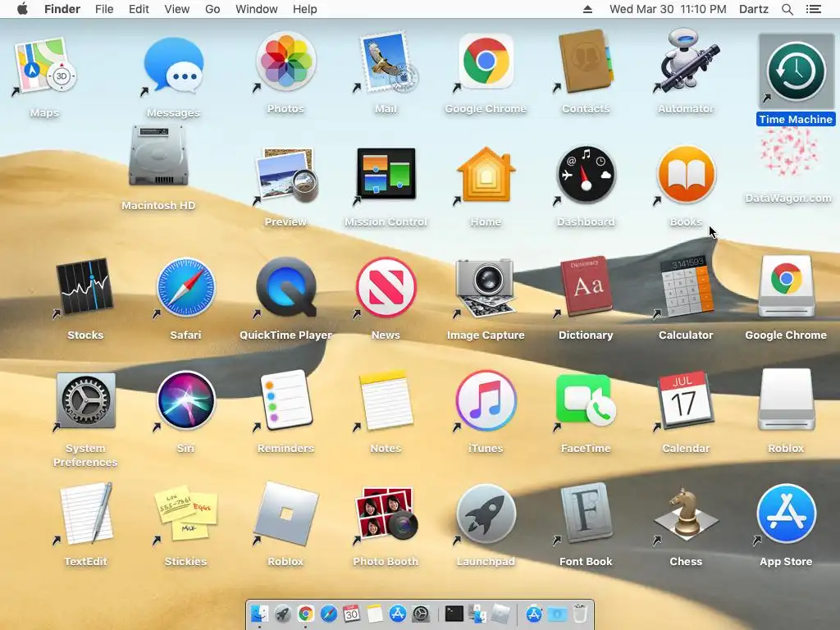Open the Trash in the Dock
The image size is (840, 630).
point(580,614)
